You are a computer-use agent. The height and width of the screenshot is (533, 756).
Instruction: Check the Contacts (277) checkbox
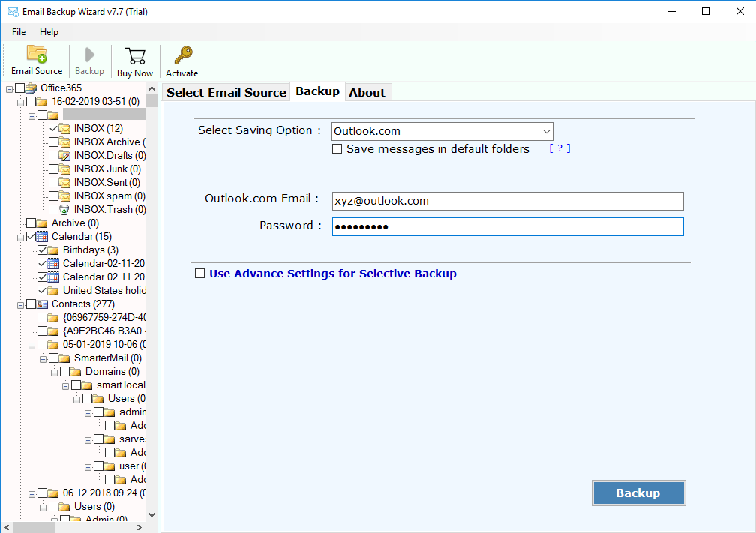31,304
